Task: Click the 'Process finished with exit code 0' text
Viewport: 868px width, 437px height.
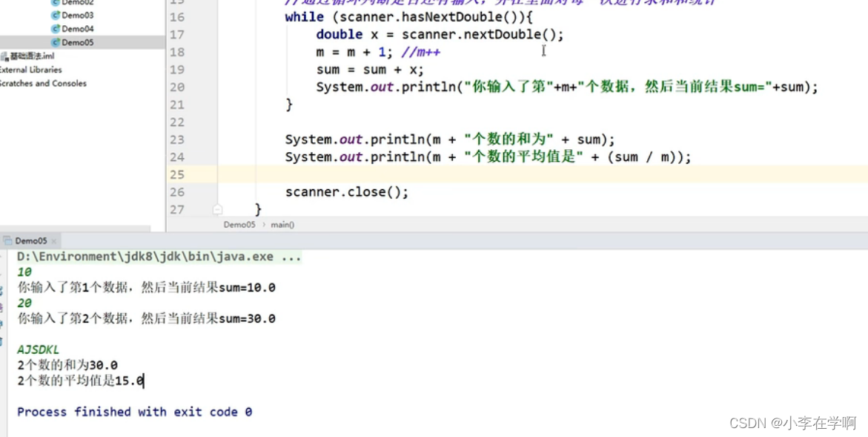Action: [133, 412]
